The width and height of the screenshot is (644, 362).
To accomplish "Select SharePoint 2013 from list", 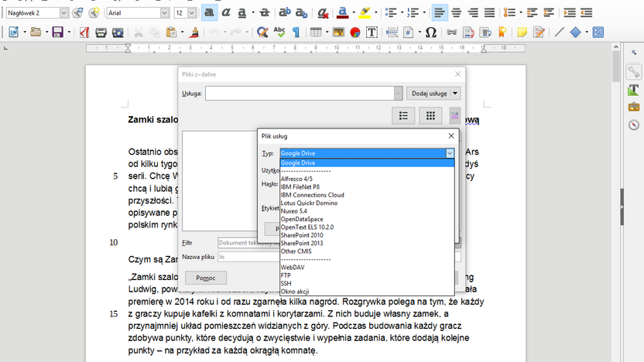I will tap(367, 243).
